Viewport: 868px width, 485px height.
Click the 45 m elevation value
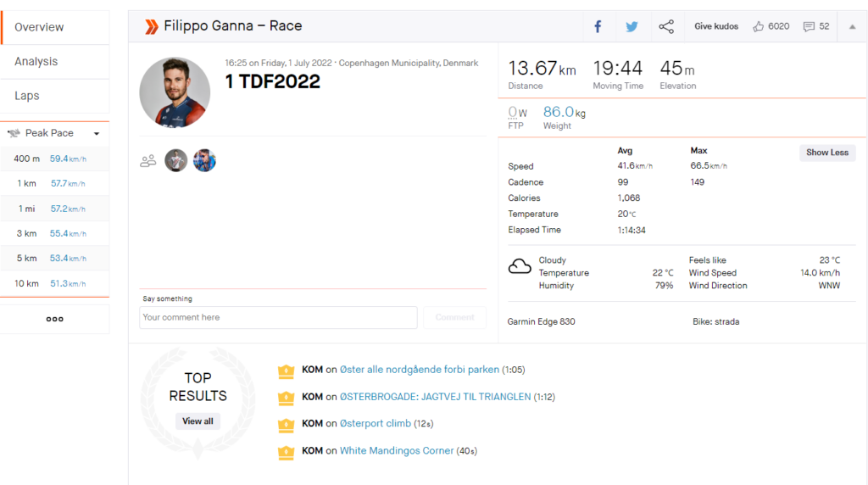[x=677, y=68]
